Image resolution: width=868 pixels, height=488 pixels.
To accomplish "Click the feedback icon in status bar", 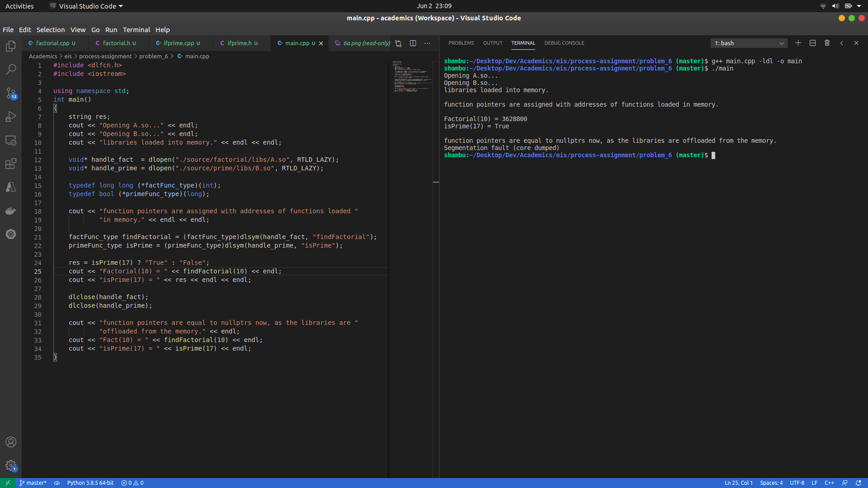I will 844,483.
